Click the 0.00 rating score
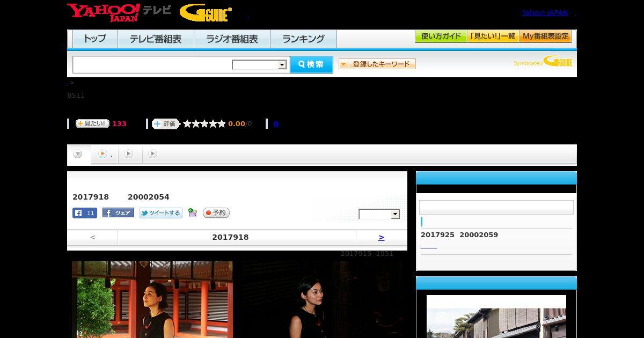Screen dimensions: 644x338 [x=237, y=124]
